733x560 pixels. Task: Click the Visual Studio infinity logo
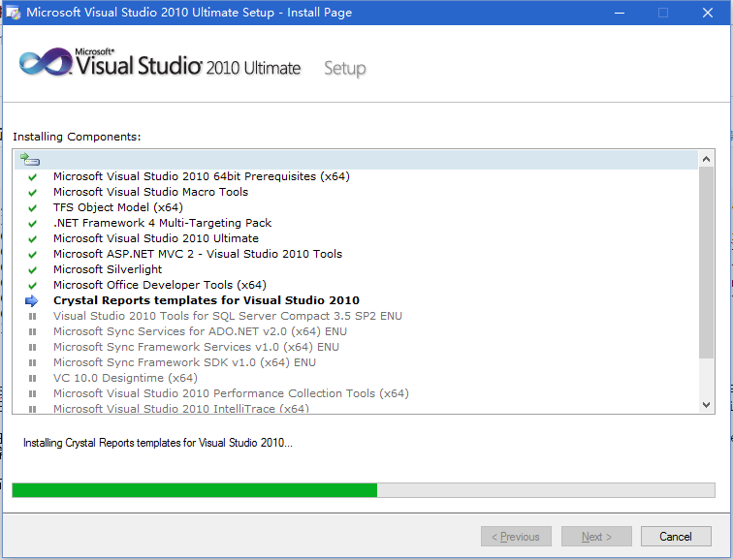(x=46, y=61)
